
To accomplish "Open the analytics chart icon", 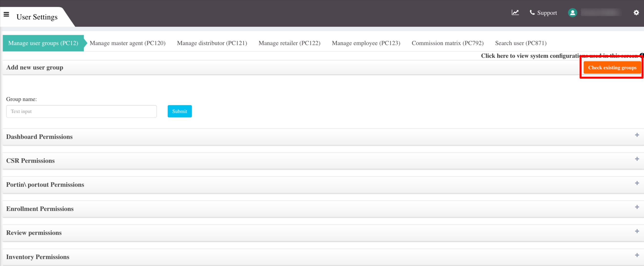I will pos(515,12).
